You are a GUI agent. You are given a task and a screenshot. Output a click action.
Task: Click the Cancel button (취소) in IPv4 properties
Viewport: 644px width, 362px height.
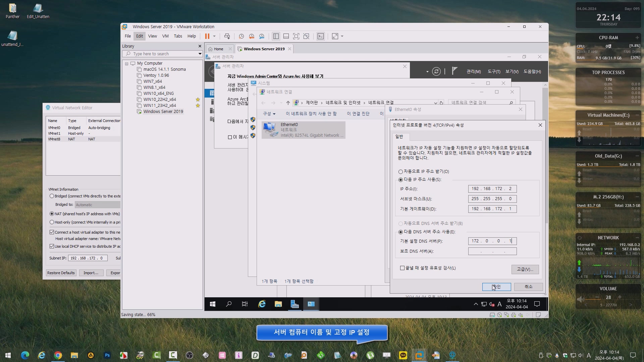(529, 287)
